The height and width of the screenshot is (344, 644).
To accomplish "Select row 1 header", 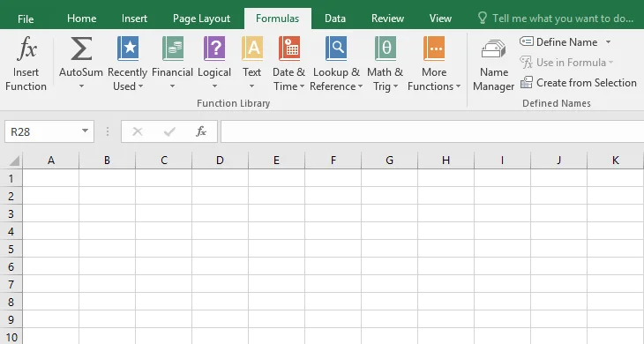I will 11,178.
